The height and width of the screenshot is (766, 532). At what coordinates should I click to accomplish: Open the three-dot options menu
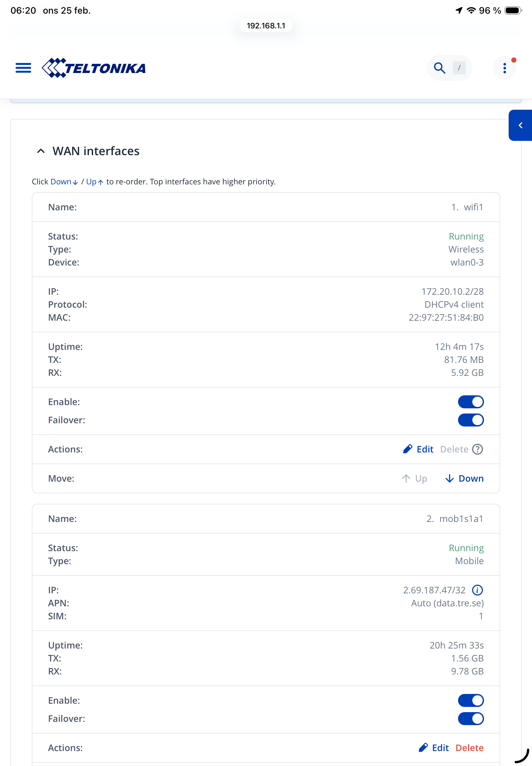coord(504,68)
